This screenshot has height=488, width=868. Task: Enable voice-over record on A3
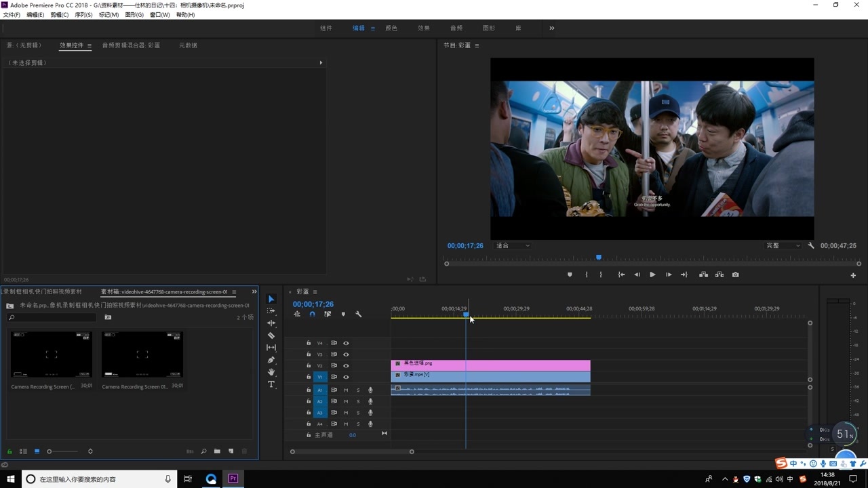(370, 413)
